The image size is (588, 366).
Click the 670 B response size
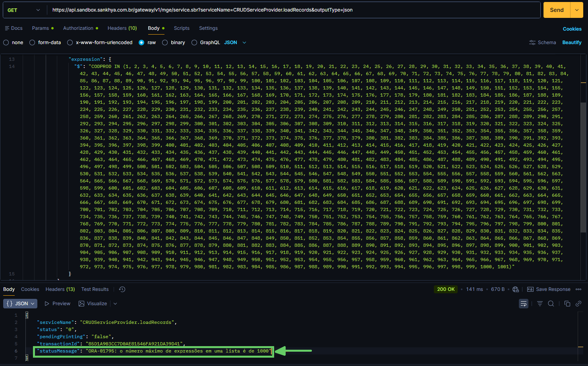498,289
